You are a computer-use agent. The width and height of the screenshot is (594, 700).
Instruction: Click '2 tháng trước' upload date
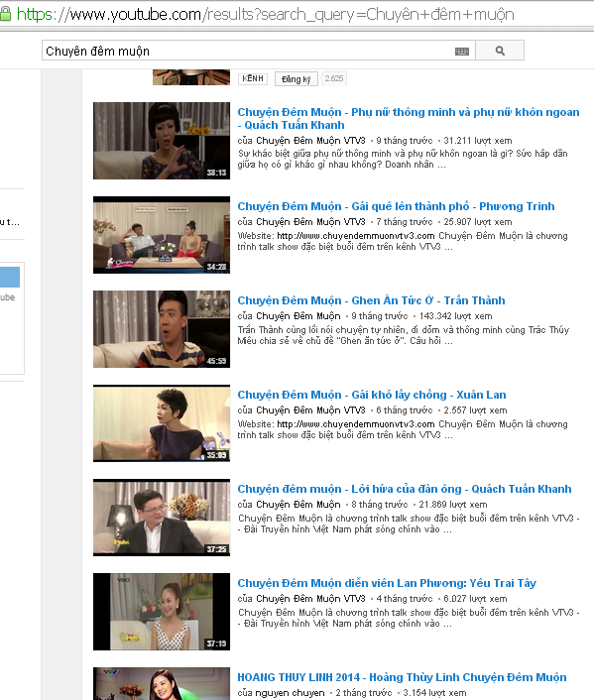click(364, 693)
